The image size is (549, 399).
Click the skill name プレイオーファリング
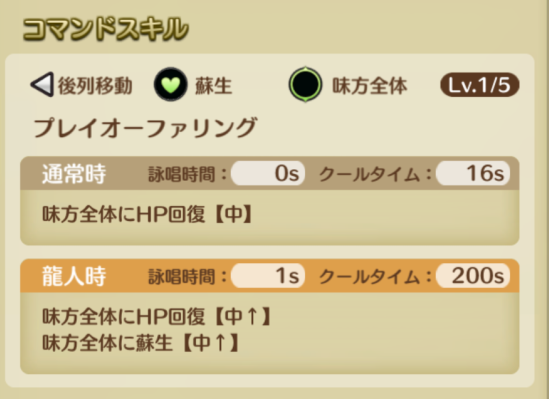coord(145,127)
